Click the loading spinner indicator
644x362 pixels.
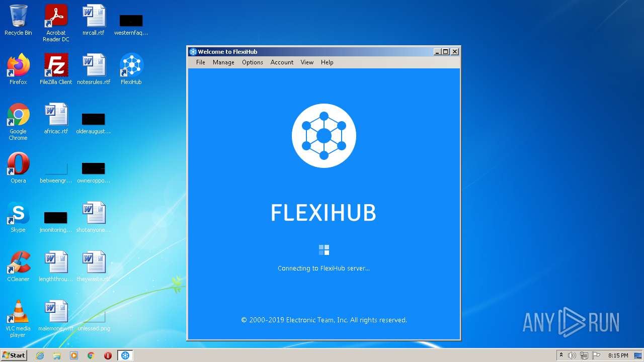(324, 250)
